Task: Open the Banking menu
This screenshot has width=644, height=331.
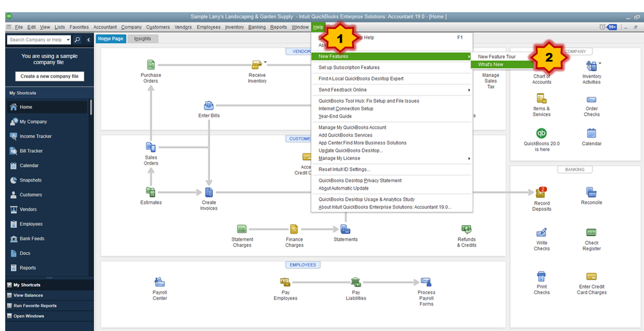Action: point(257,27)
